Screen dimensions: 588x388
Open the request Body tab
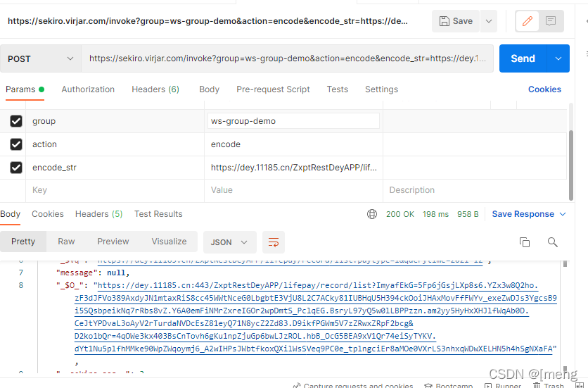210,89
